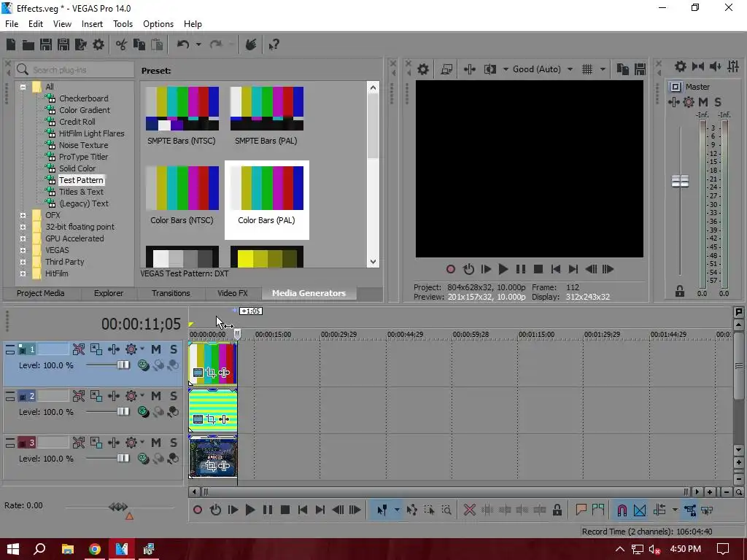Open the Tools menu
The width and height of the screenshot is (747, 560).
pos(123,24)
